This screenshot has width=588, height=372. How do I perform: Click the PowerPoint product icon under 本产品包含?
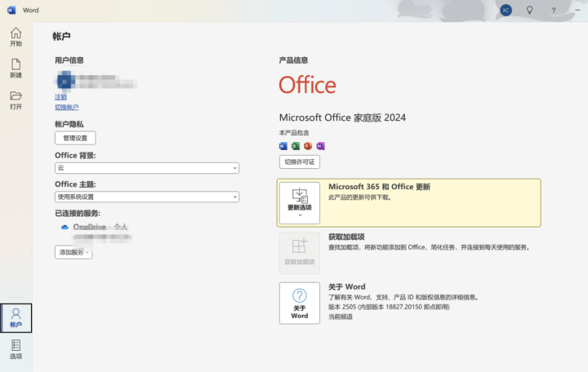pyautogui.click(x=308, y=146)
